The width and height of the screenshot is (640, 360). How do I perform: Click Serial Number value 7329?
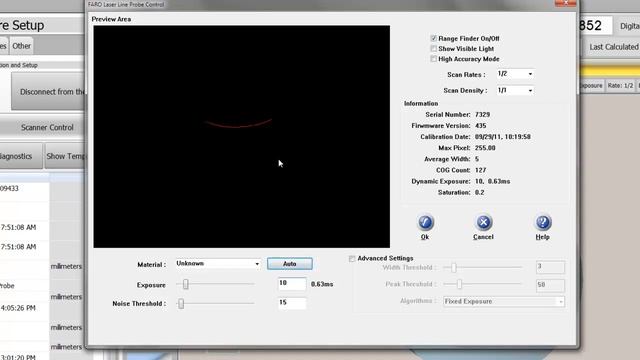[x=482, y=115]
